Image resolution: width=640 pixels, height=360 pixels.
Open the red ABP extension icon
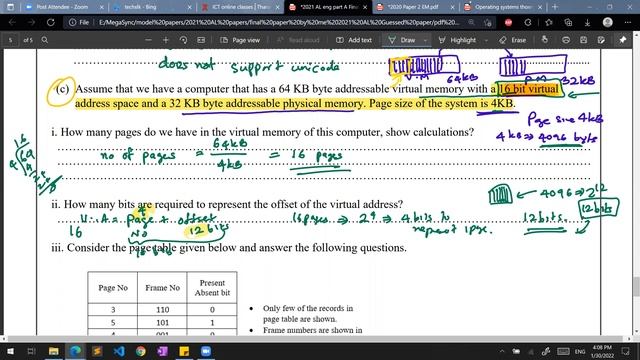(x=509, y=23)
